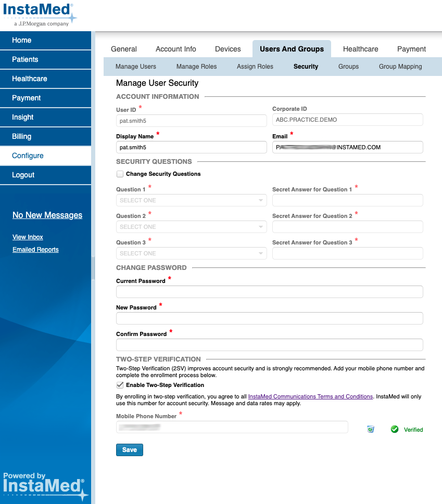
Task: Enable the Change Security Questions checkbox
Action: [120, 174]
